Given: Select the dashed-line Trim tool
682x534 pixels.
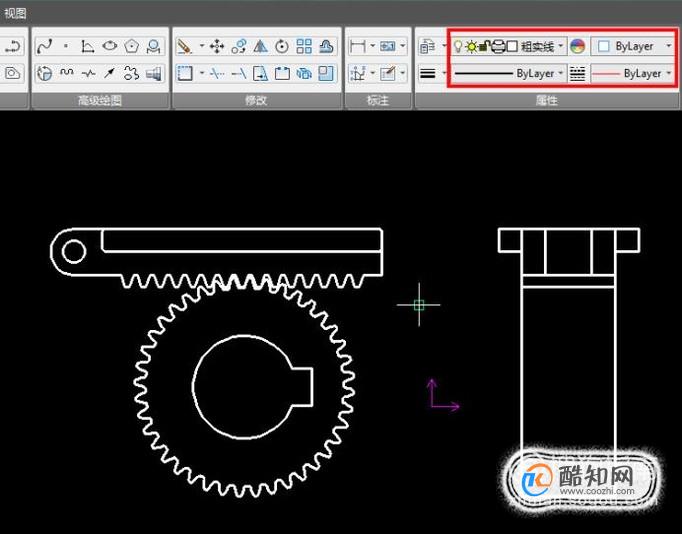Looking at the screenshot, I should tap(217, 73).
